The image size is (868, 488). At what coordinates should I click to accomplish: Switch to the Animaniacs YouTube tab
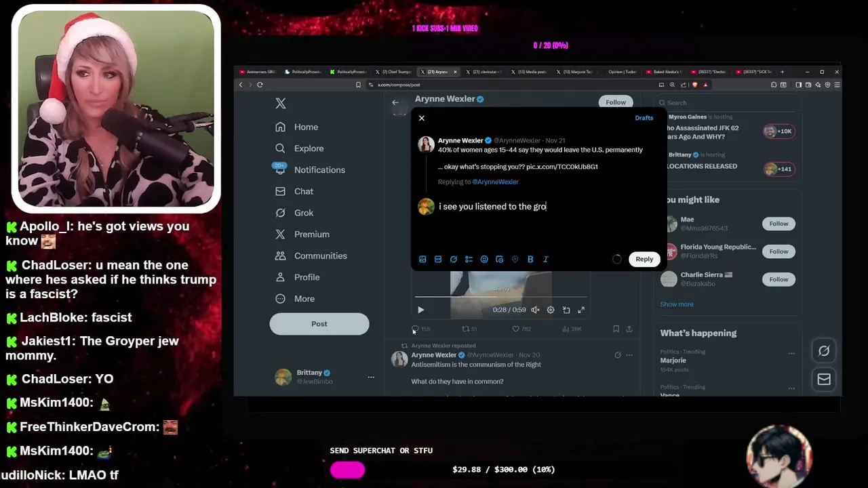[256, 72]
